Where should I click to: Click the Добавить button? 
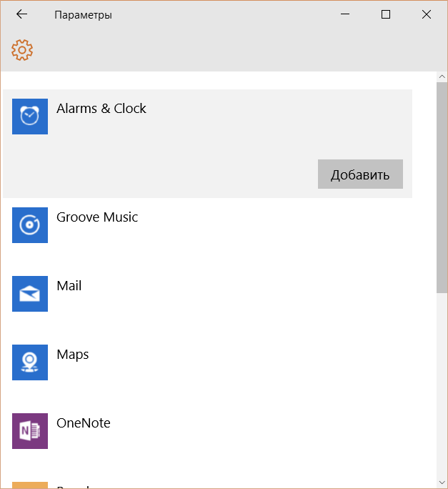pyautogui.click(x=360, y=174)
